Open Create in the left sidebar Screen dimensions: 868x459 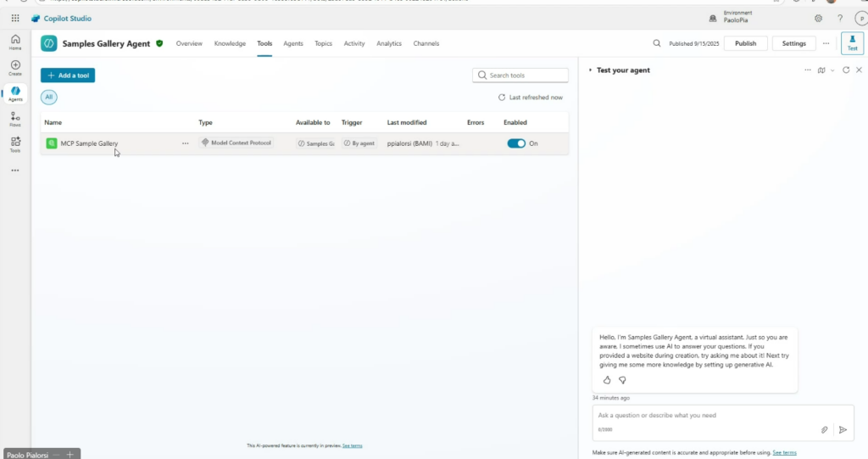(x=15, y=68)
